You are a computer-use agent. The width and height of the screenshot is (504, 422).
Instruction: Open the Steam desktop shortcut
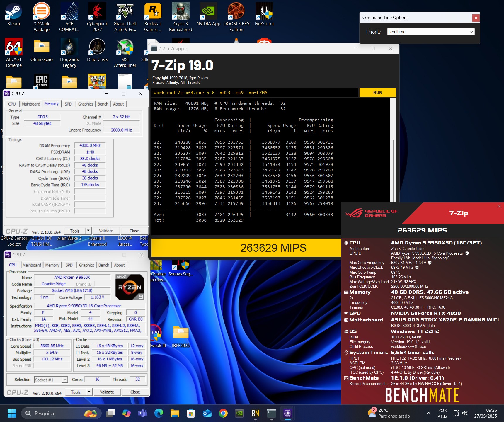click(x=13, y=14)
